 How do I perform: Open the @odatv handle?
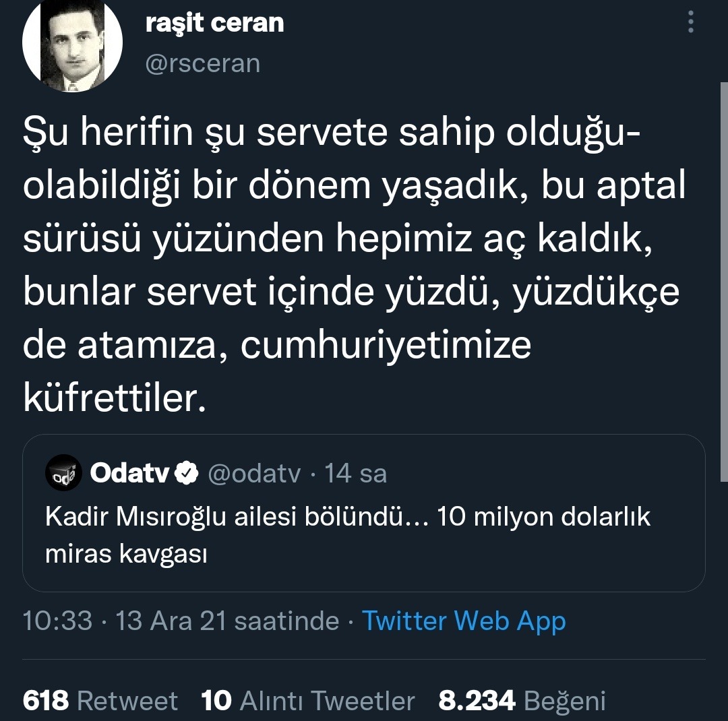click(254, 474)
